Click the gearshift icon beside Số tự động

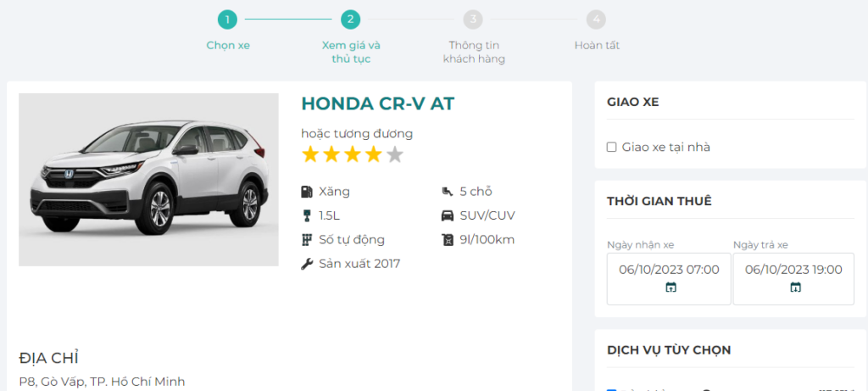coord(307,239)
